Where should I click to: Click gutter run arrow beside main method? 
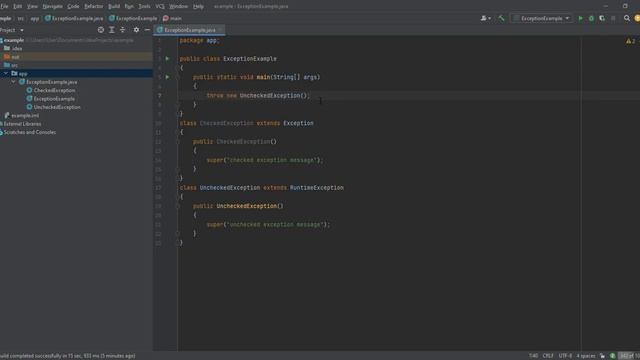[x=167, y=77]
